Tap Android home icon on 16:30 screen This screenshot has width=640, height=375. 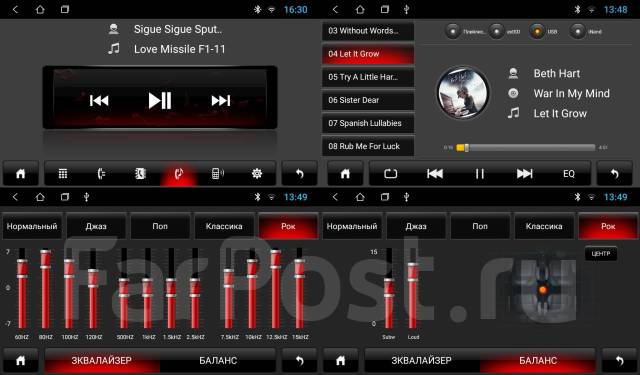click(40, 9)
